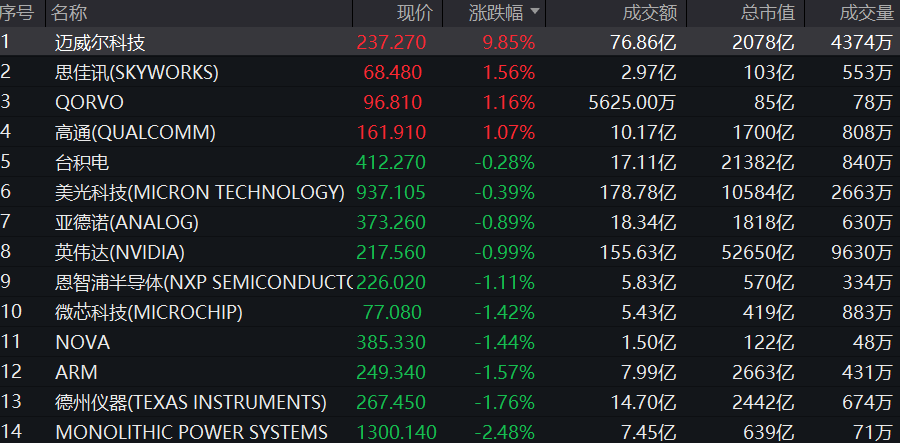Click the -2.48% change value
Image resolution: width=900 pixels, height=443 pixels.
click(505, 432)
